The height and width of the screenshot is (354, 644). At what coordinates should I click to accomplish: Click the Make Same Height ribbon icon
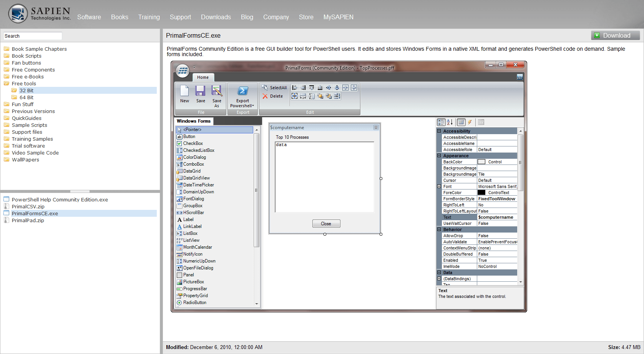[312, 96]
